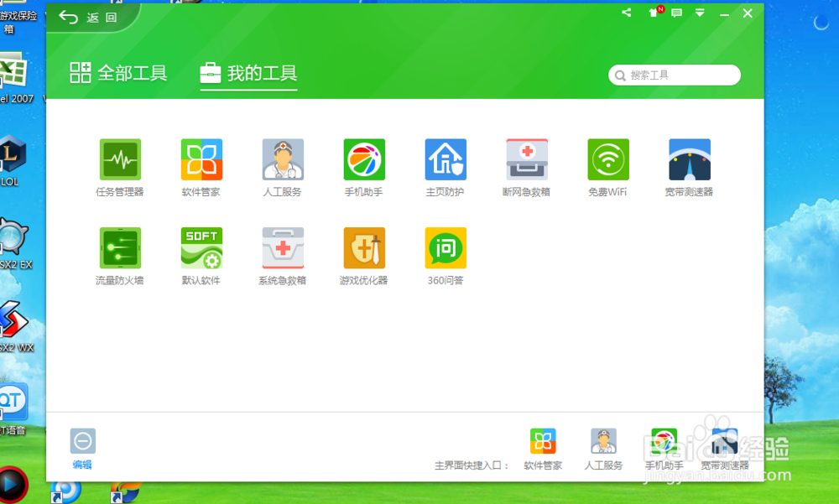The height and width of the screenshot is (504, 839).
Task: Select the 我的工具 tab
Action: click(x=249, y=73)
